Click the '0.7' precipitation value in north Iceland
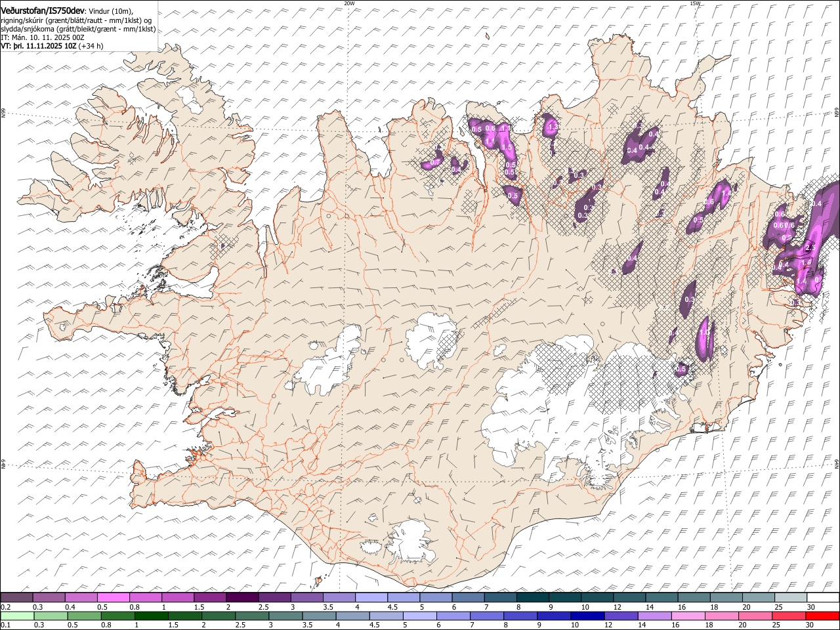The image size is (840, 630). tap(435, 162)
